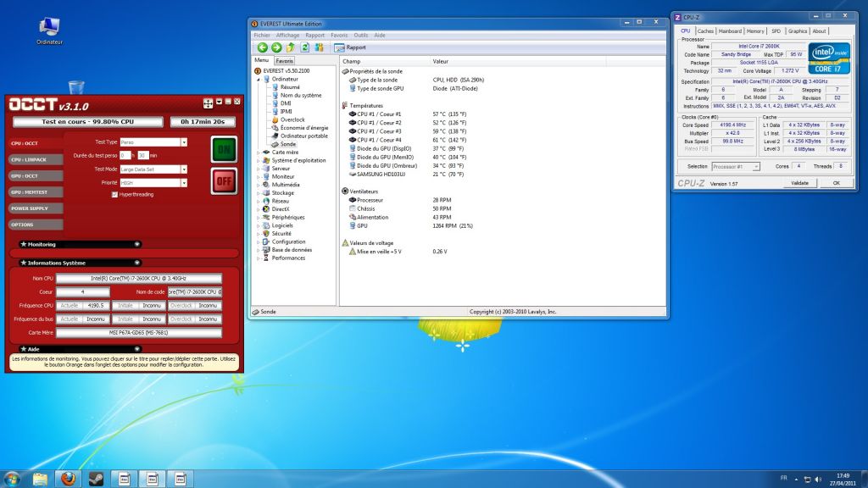Switch to SPD tab in CPU-Z
868x488 pixels.
[x=776, y=31]
